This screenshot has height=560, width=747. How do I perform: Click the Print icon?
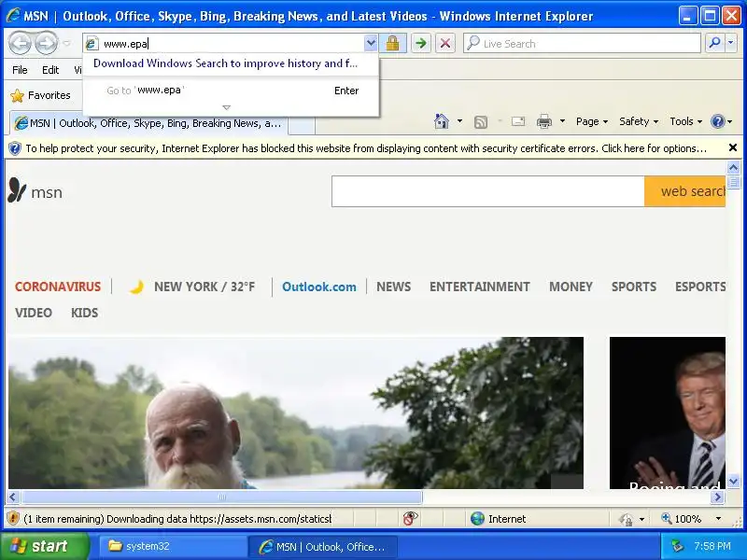(544, 122)
